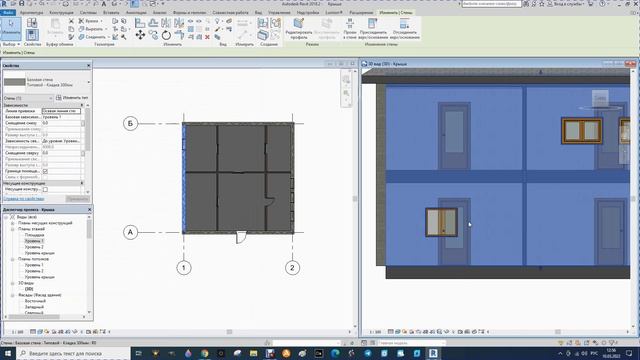
Task: Select Площадка in the project browser
Action: 34,235
